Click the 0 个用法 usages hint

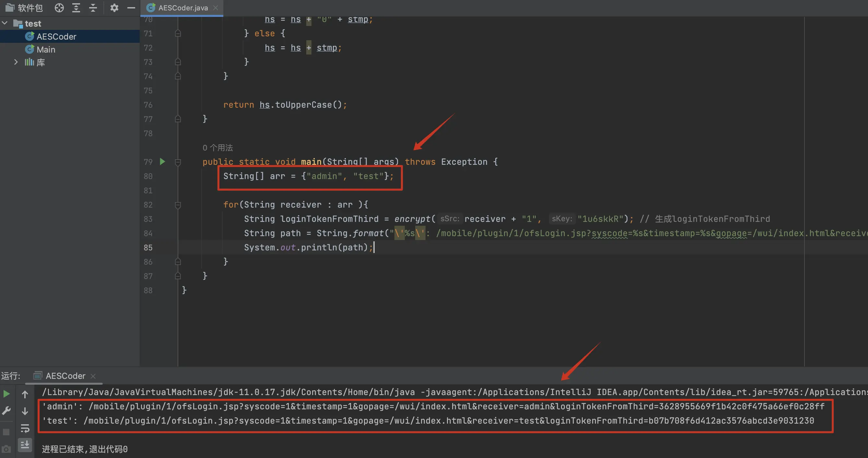point(218,148)
